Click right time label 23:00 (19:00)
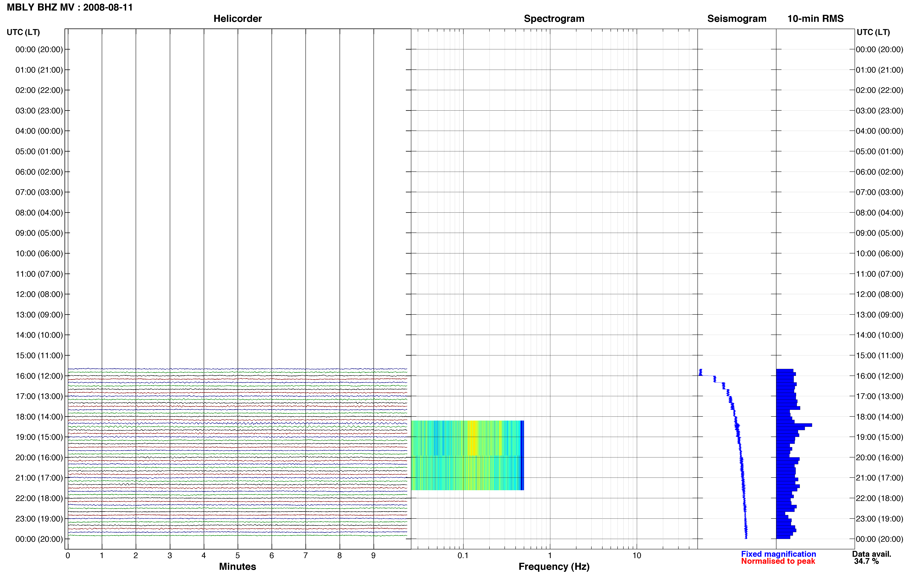The width and height of the screenshot is (924, 578). [x=880, y=519]
